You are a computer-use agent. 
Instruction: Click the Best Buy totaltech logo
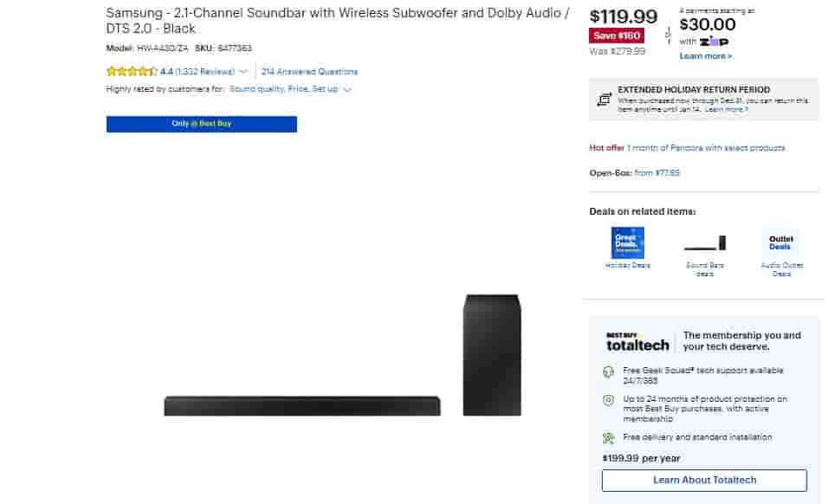tap(637, 341)
